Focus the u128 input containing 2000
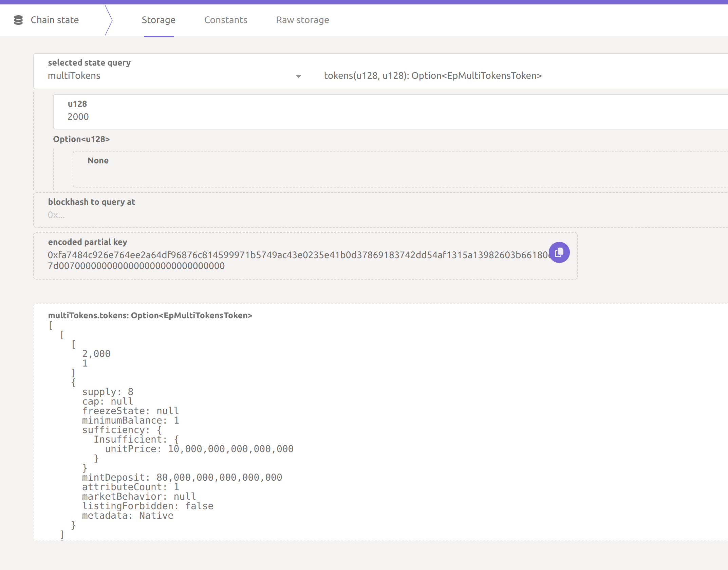Viewport: 728px width, 570px height. (x=390, y=112)
